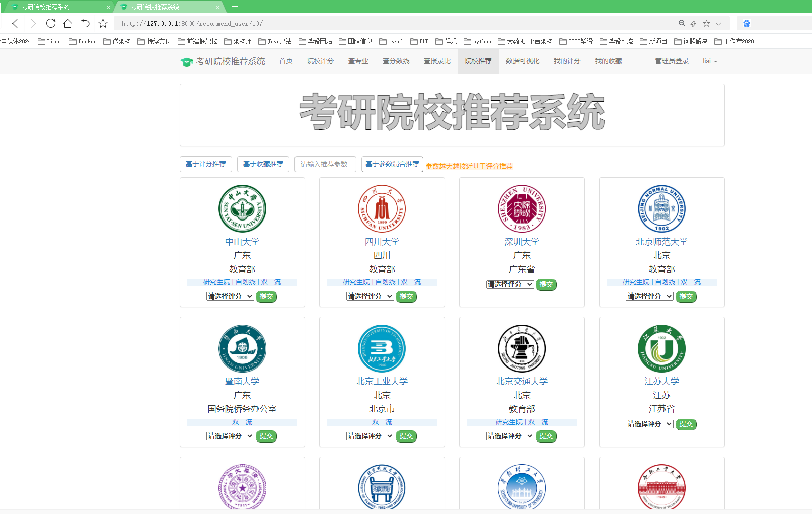
Task: Bookmark page with the star icon left of the URL
Action: point(103,23)
